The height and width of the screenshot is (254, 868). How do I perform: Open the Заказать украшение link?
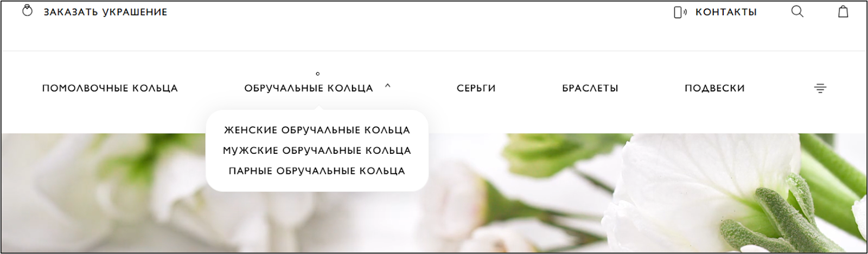click(105, 12)
